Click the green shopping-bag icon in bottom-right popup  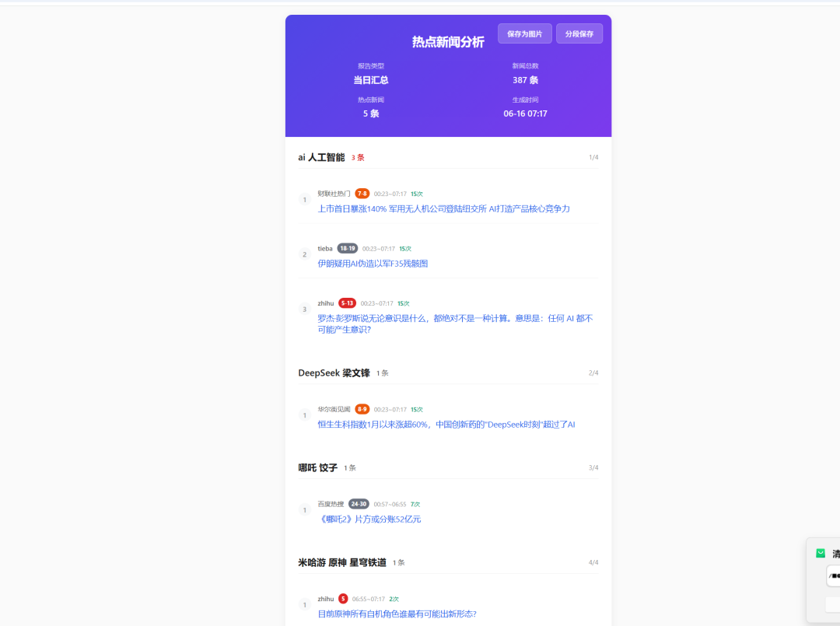[821, 553]
